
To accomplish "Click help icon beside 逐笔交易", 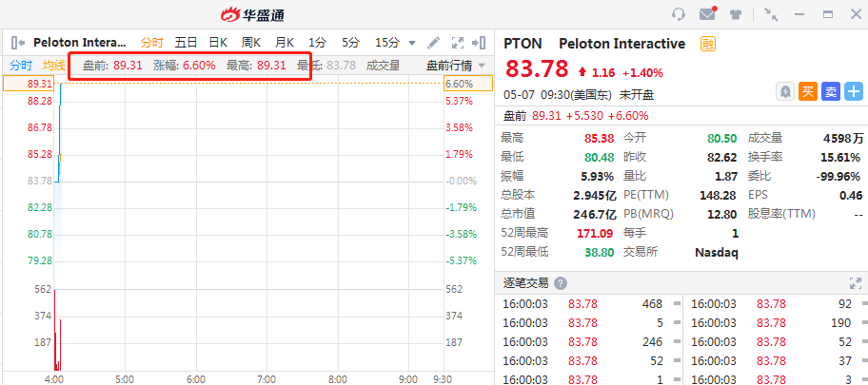I will coord(561,283).
